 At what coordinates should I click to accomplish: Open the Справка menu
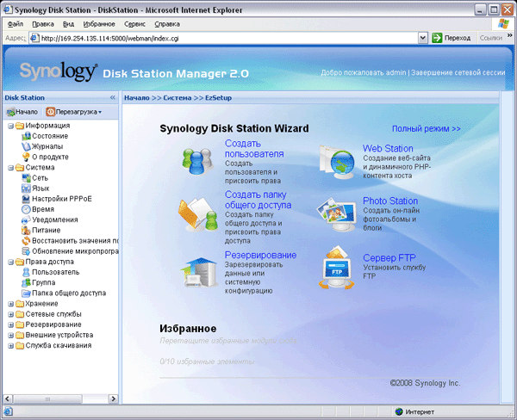point(167,24)
